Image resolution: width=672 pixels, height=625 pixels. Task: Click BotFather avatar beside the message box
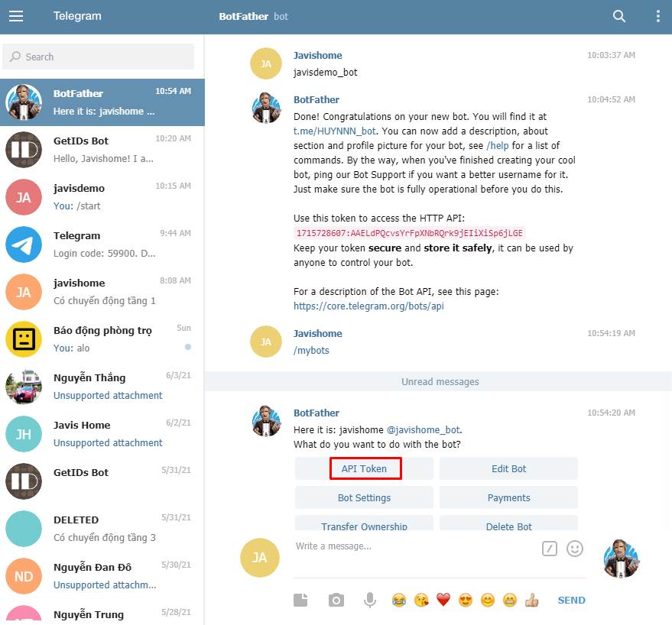point(621,558)
